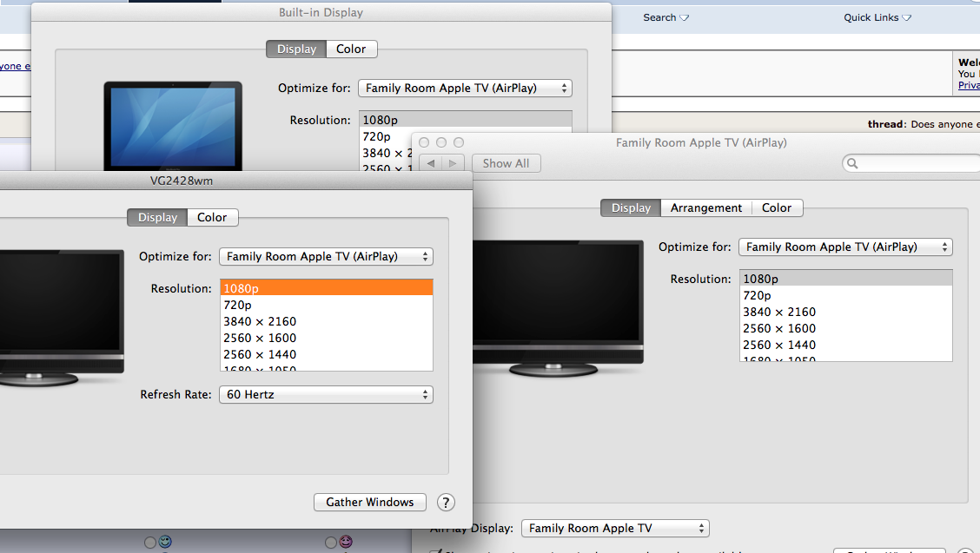Viewport: 980px width, 553px height.
Task: Click the MacBook thumbnail in Built-in Display window
Action: tap(173, 126)
